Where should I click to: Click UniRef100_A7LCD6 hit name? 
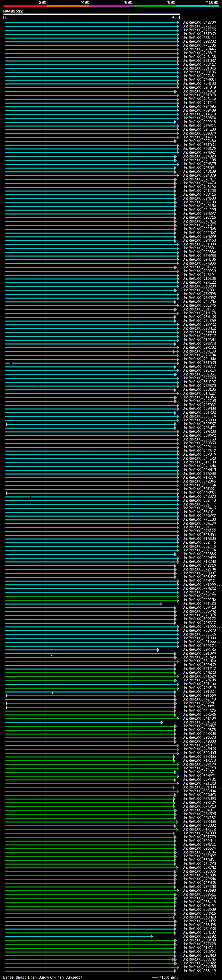click(199, 45)
